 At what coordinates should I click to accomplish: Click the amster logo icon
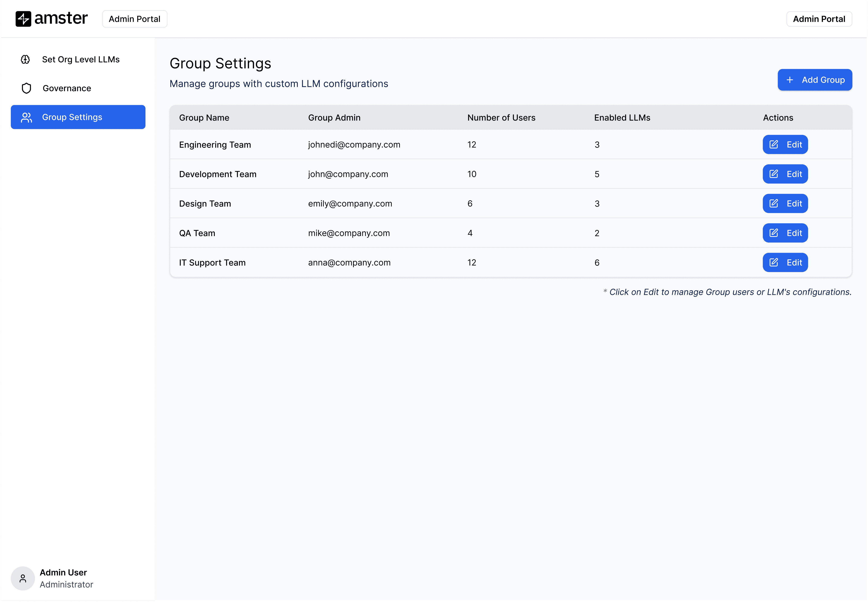23,19
